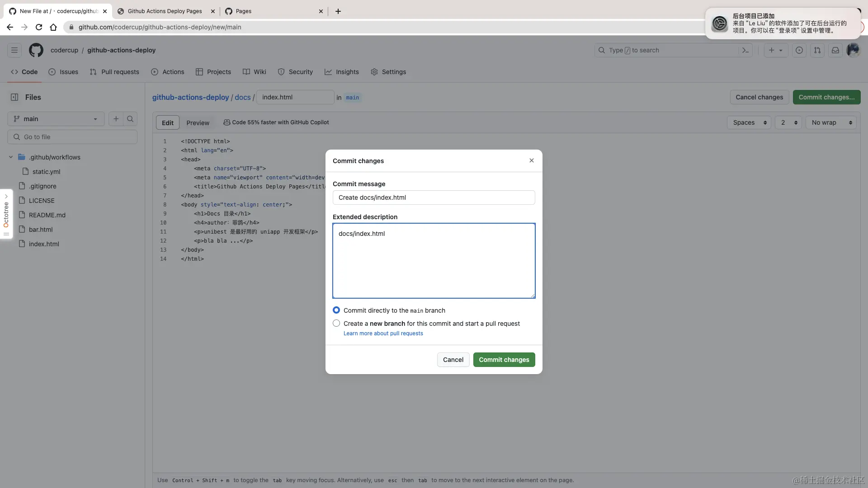Reload the page

(x=39, y=27)
